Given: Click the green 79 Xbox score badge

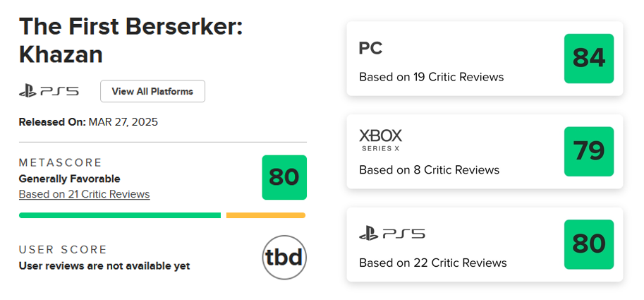Looking at the screenshot, I should pyautogui.click(x=588, y=151).
